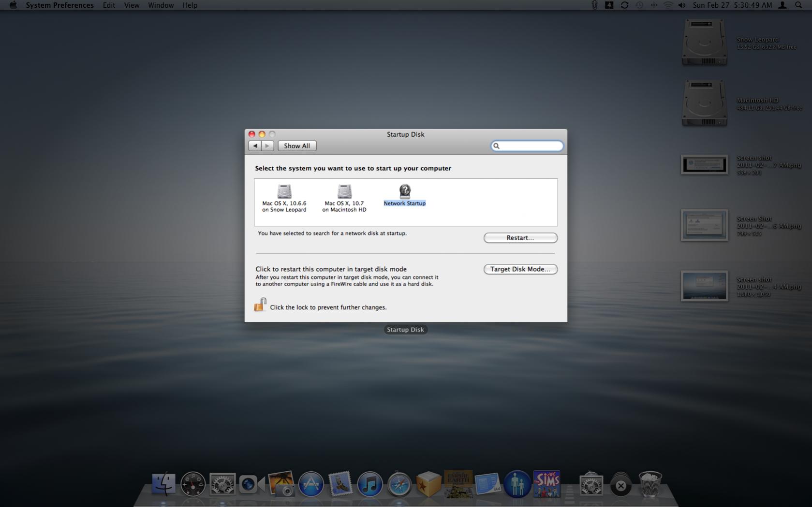
Task: Click the lock to prevent further changes
Action: (260, 305)
